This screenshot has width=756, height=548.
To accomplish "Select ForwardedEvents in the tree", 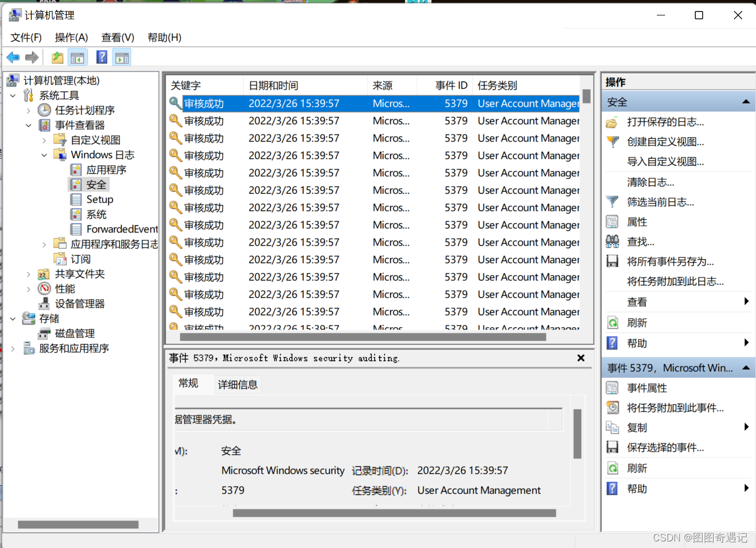I will point(122,229).
